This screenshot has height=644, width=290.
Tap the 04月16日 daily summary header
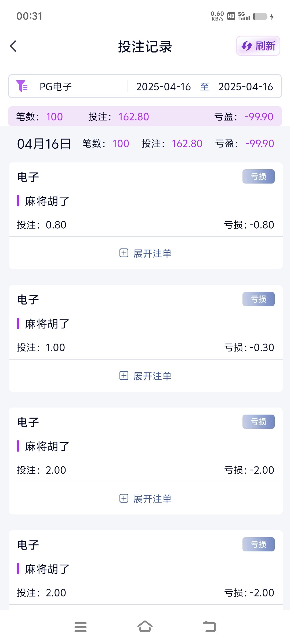click(x=44, y=144)
